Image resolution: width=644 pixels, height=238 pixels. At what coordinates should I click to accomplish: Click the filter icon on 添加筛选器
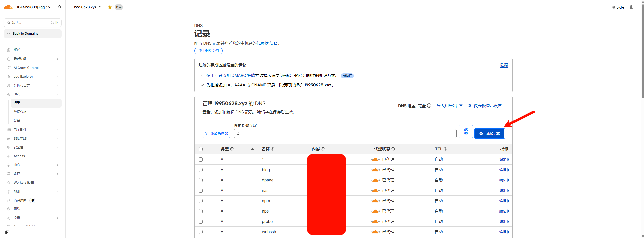click(206, 133)
